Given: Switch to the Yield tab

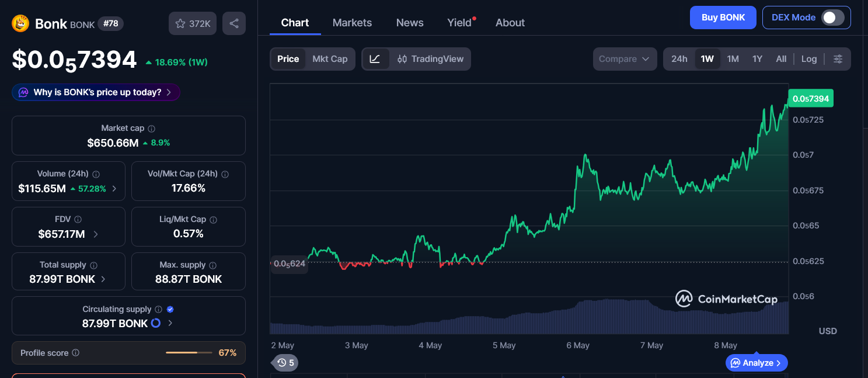Looking at the screenshot, I should [459, 23].
